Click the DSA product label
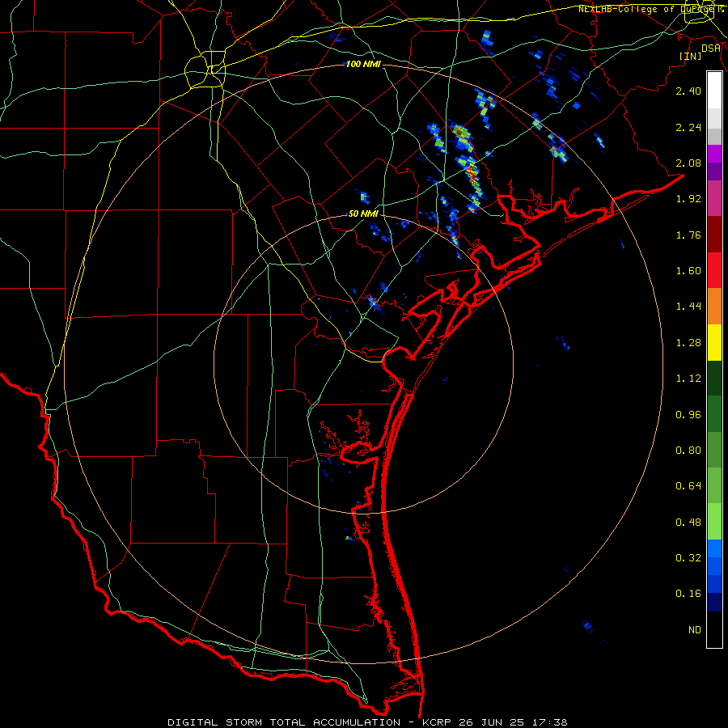This screenshot has width=728, height=728. (x=711, y=48)
